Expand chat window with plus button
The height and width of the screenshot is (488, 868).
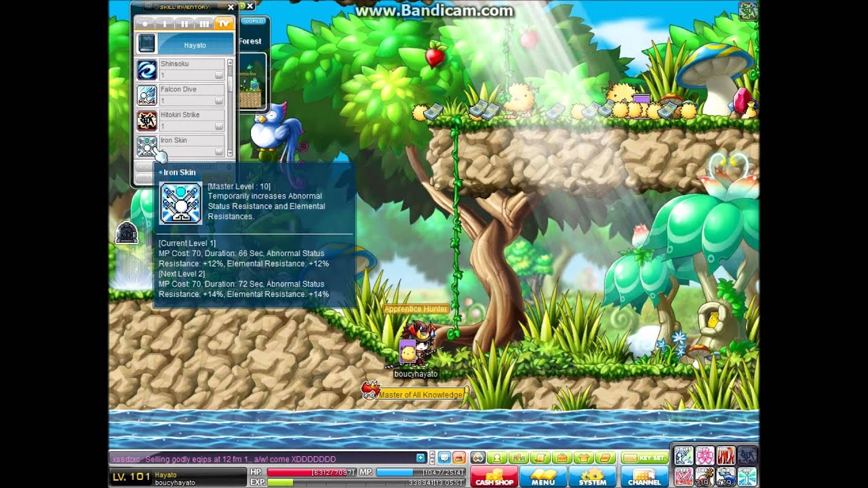click(421, 458)
